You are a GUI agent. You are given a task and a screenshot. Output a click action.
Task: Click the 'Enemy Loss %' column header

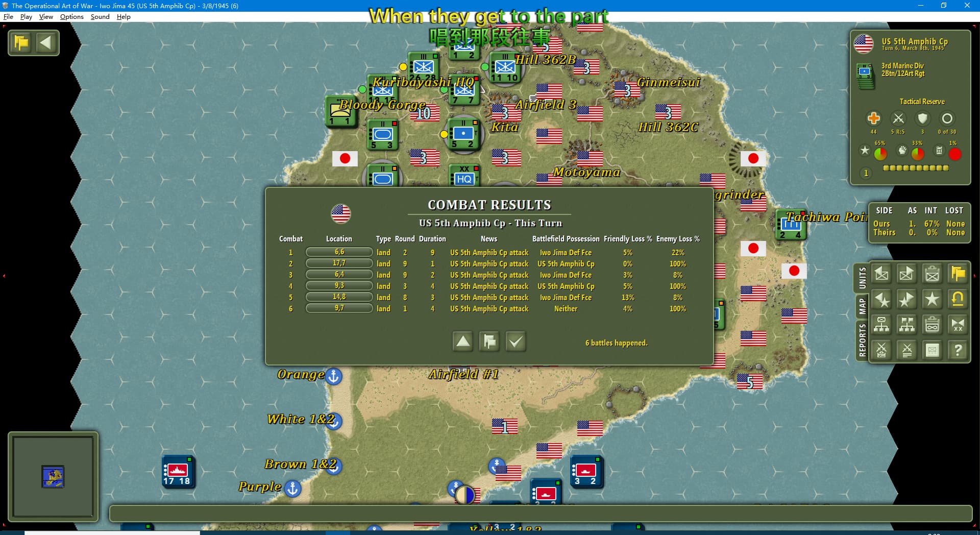678,239
